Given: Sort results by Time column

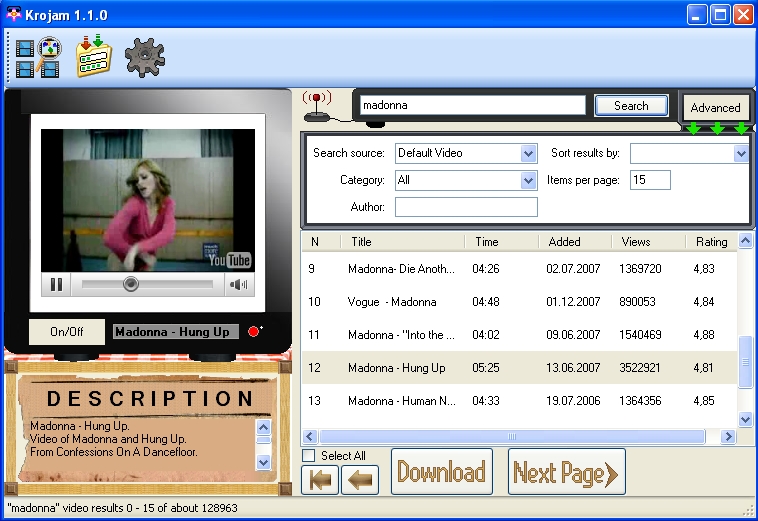Looking at the screenshot, I should (x=502, y=242).
